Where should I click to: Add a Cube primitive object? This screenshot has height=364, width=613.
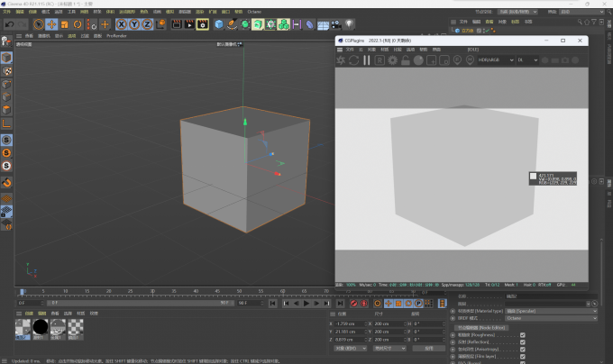(219, 24)
